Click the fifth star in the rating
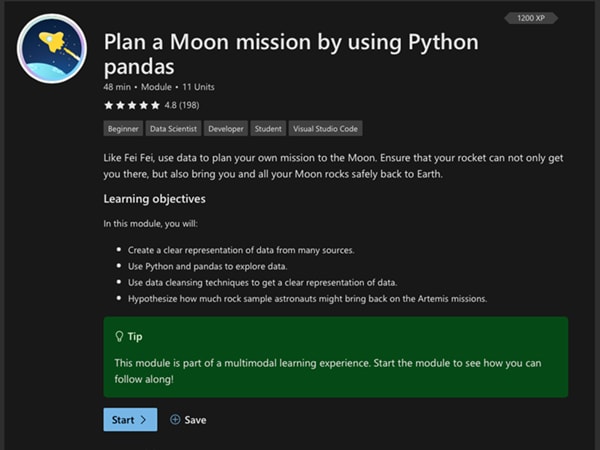Image resolution: width=600 pixels, height=450 pixels. tap(153, 104)
